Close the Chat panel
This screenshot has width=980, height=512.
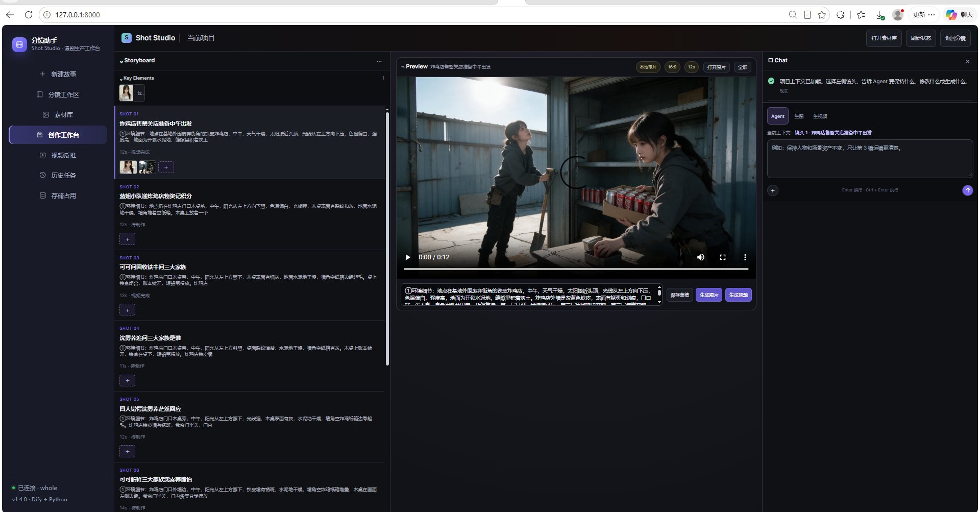(967, 61)
